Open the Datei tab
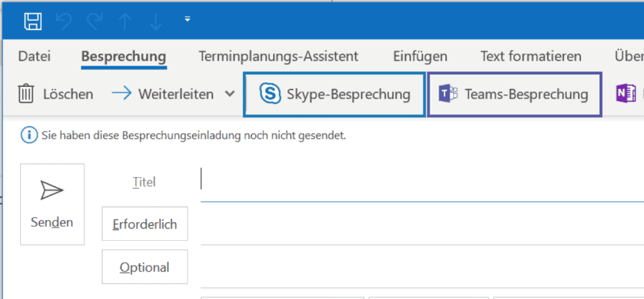Image resolution: width=644 pixels, height=299 pixels. [34, 56]
